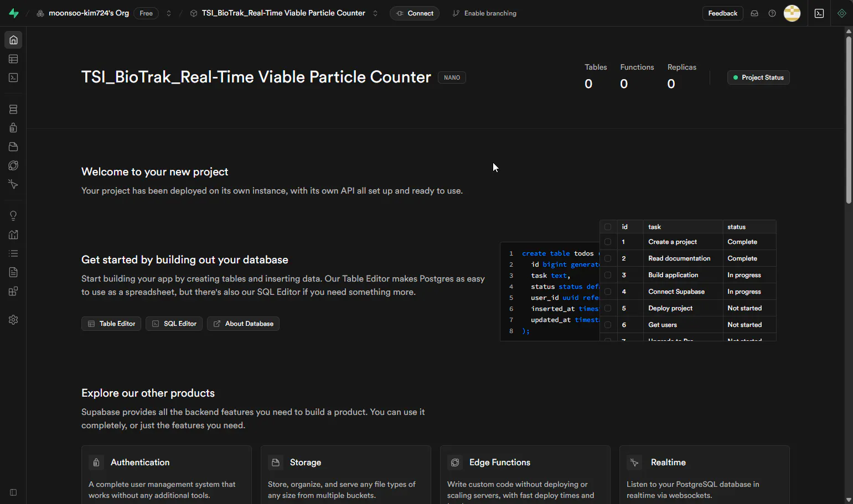The width and height of the screenshot is (853, 504).
Task: Open the Storage sidebar icon
Action: click(13, 147)
